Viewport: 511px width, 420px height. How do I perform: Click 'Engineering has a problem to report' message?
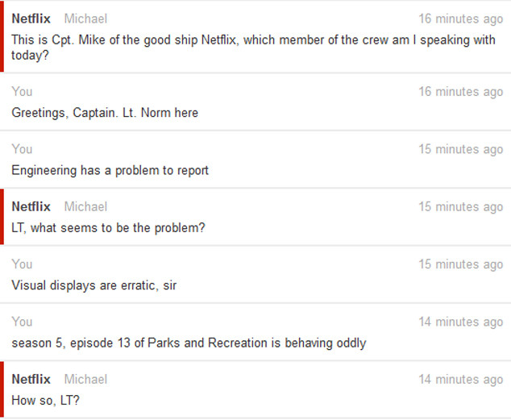click(110, 170)
